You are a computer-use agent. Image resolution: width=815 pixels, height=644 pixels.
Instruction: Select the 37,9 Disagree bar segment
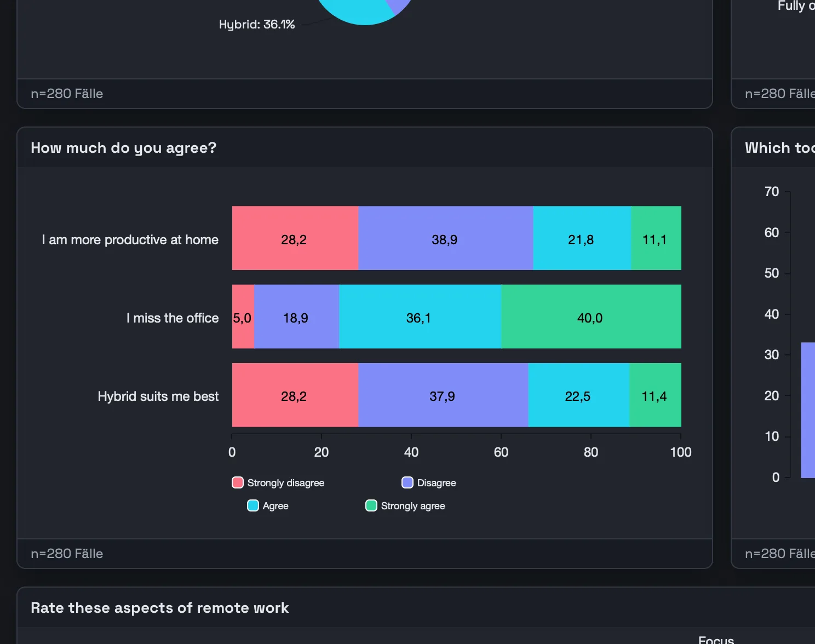(444, 395)
